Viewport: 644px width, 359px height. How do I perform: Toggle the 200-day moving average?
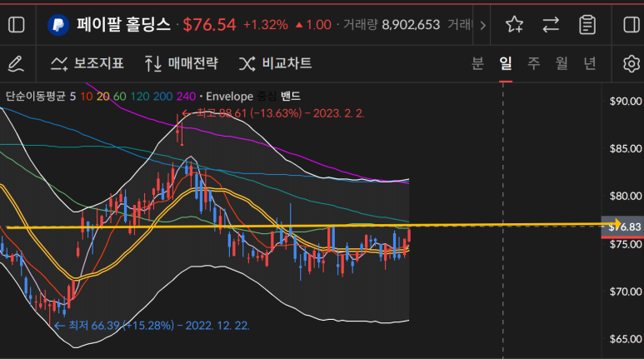[x=163, y=97]
